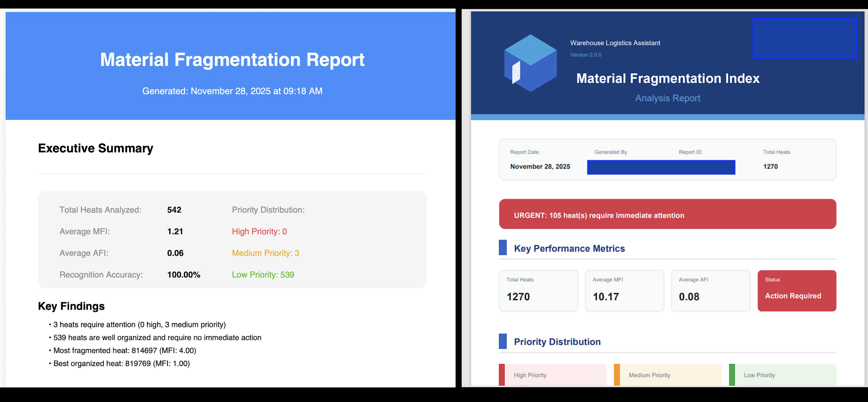Click the Average AFI 0.08 metric card

(x=711, y=291)
